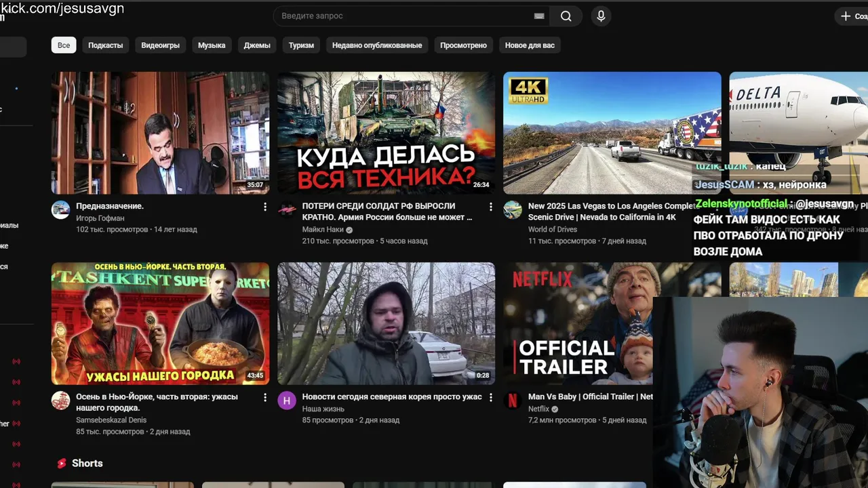Click text 7,2 млн просмотров • 5 дней назад
The image size is (868, 488).
point(587,420)
